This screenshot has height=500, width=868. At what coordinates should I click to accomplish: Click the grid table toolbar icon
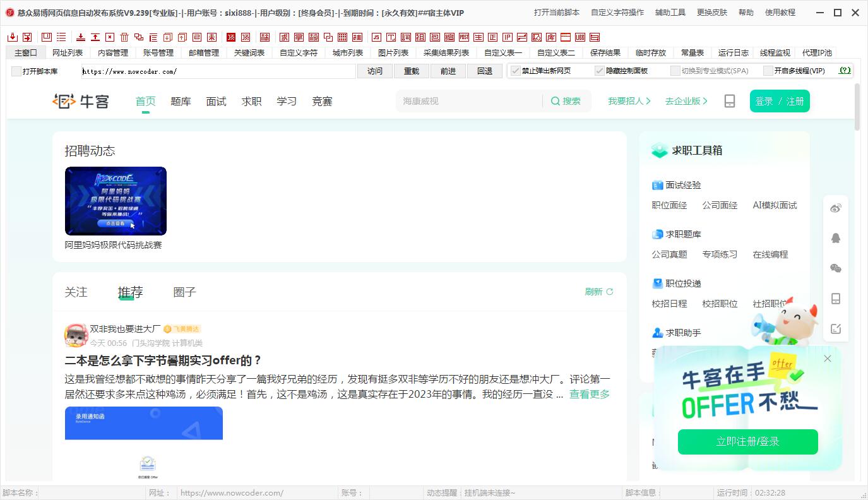coord(342,37)
